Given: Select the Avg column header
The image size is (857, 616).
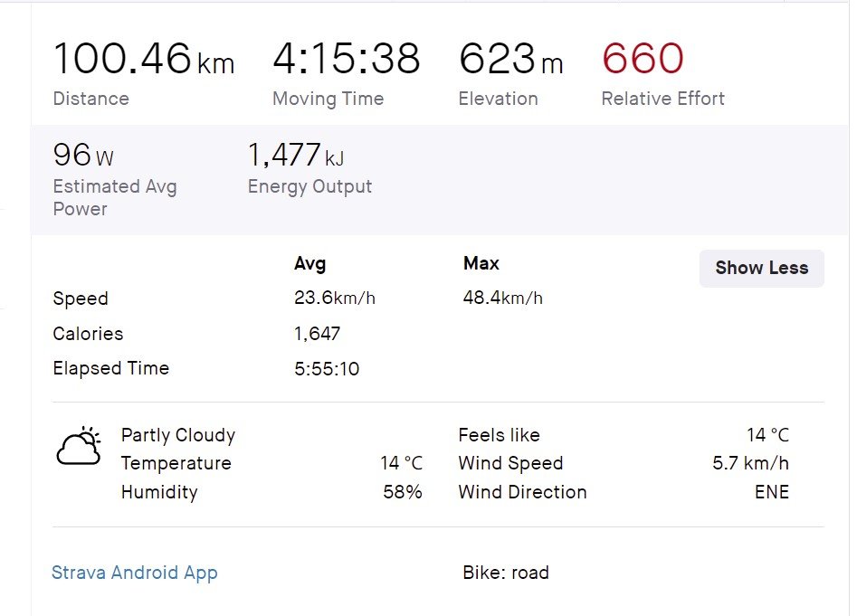Looking at the screenshot, I should [309, 264].
